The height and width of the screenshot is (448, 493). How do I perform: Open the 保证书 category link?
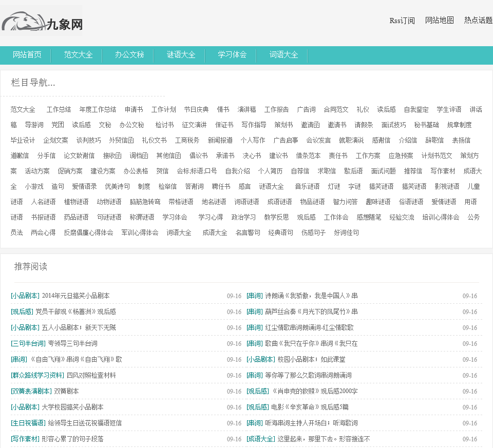(224, 125)
